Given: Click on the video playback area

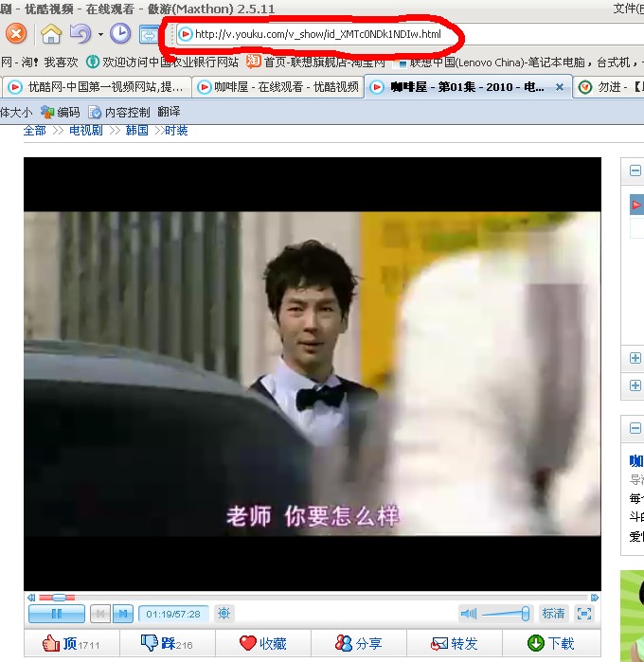Looking at the screenshot, I should coord(313,374).
